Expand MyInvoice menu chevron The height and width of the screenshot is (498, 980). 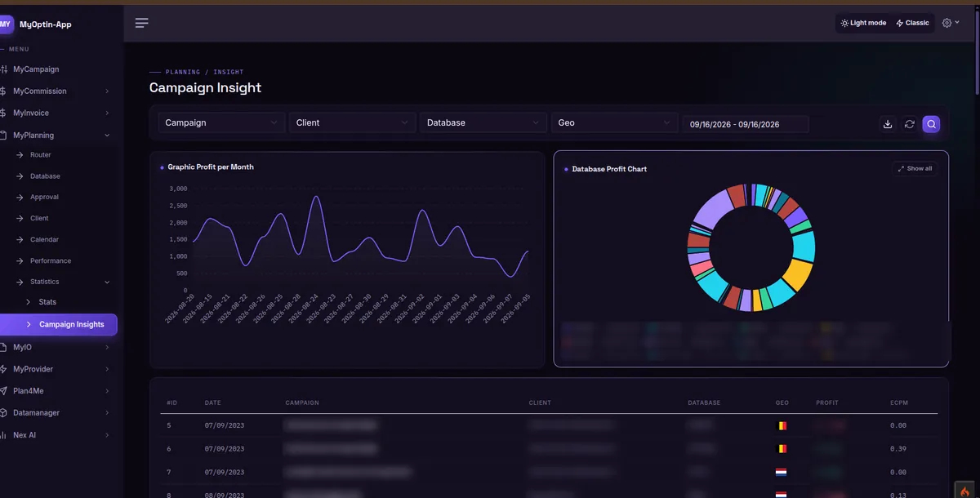coord(107,113)
